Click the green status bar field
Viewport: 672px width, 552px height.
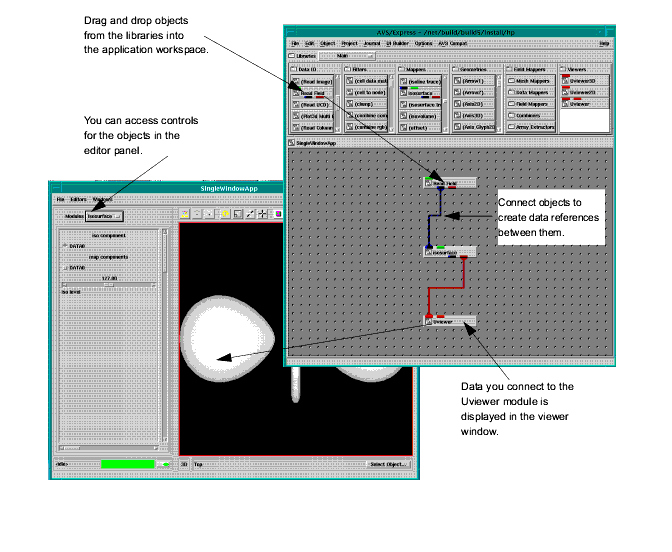point(130,464)
